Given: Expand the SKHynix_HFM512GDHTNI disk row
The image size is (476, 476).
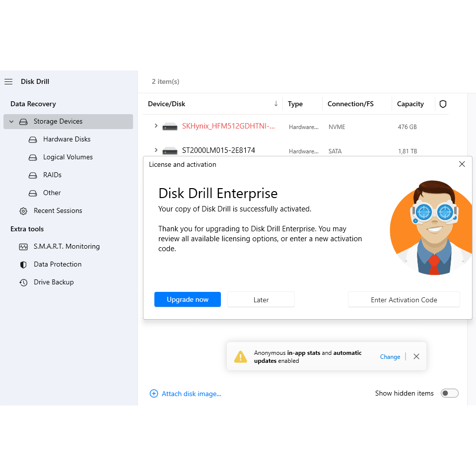Looking at the screenshot, I should pos(156,126).
